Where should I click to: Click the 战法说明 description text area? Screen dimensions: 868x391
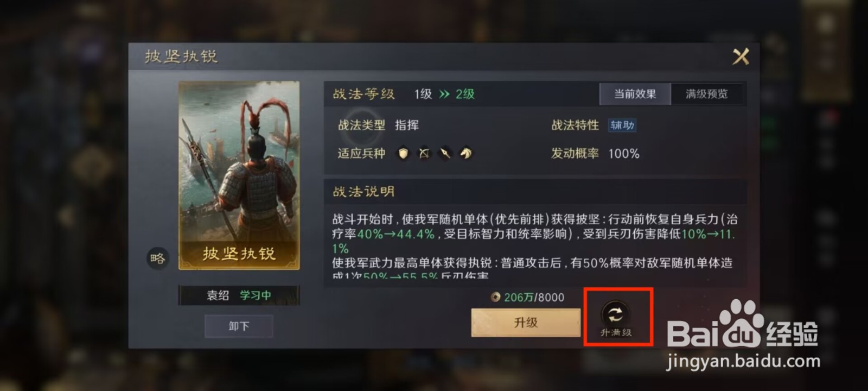pyautogui.click(x=535, y=243)
